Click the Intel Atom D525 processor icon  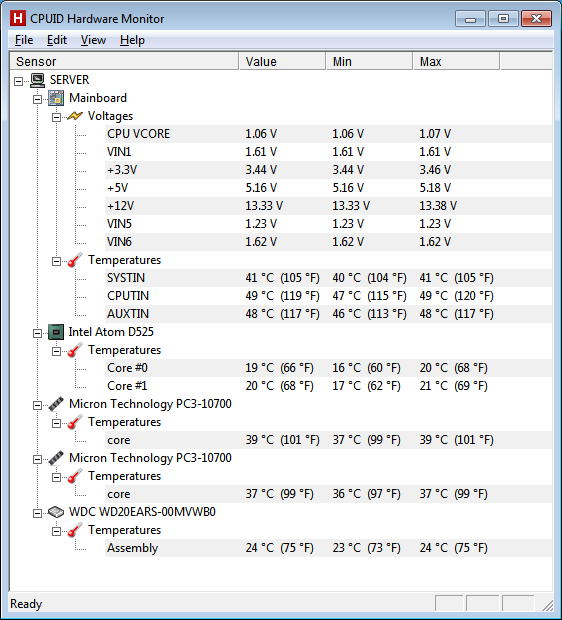(x=56, y=332)
